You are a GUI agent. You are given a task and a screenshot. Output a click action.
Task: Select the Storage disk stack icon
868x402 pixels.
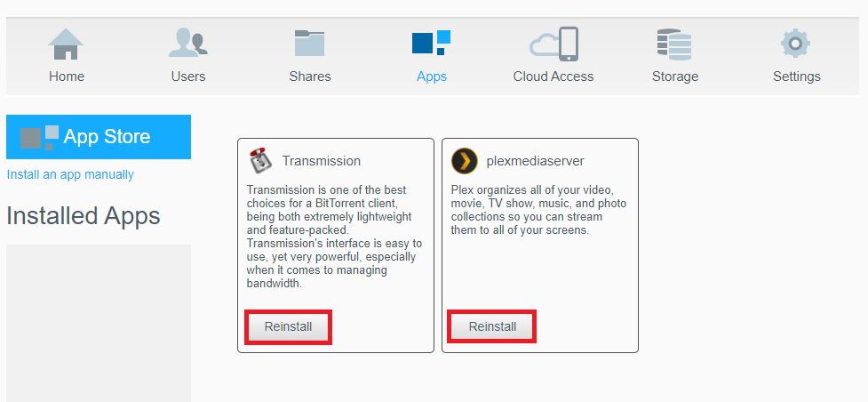(675, 44)
